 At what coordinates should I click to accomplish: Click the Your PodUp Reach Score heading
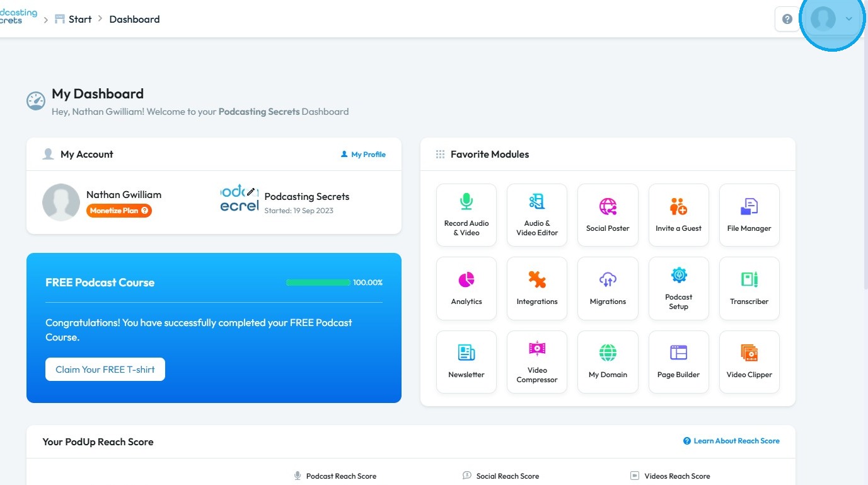[98, 441]
